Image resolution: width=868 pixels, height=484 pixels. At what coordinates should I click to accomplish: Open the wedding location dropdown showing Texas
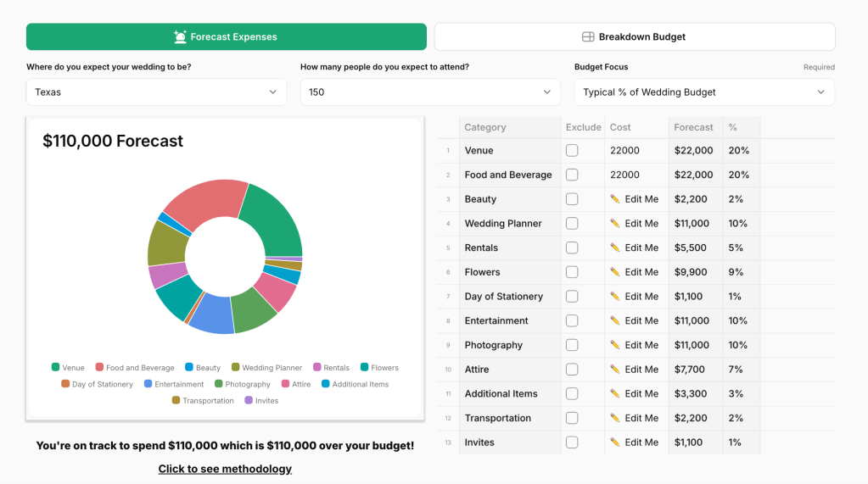point(156,92)
